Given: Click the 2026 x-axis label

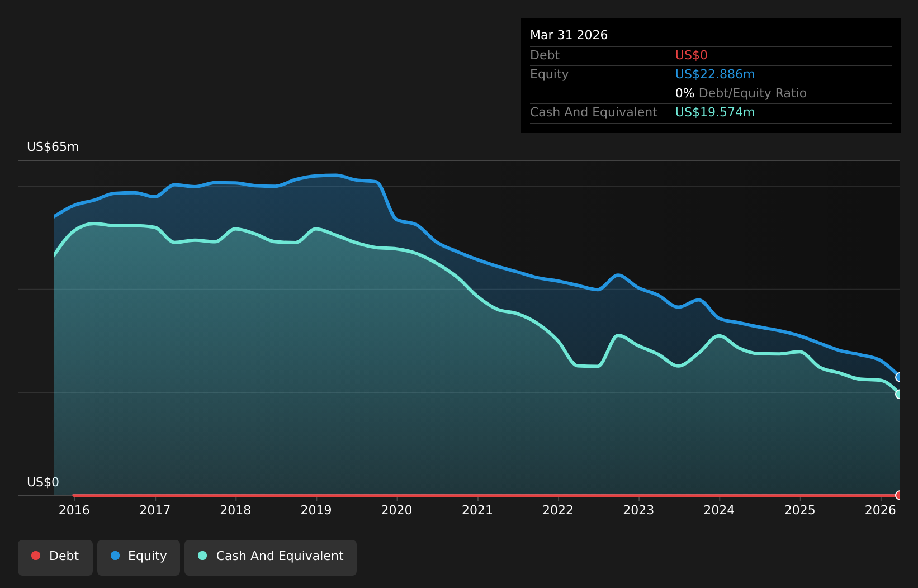Looking at the screenshot, I should pos(881,510).
